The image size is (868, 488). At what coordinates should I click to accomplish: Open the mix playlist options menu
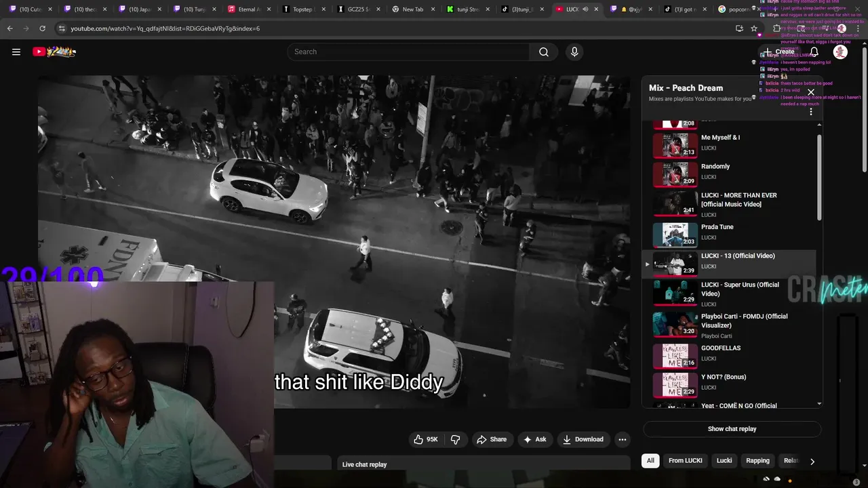click(810, 111)
